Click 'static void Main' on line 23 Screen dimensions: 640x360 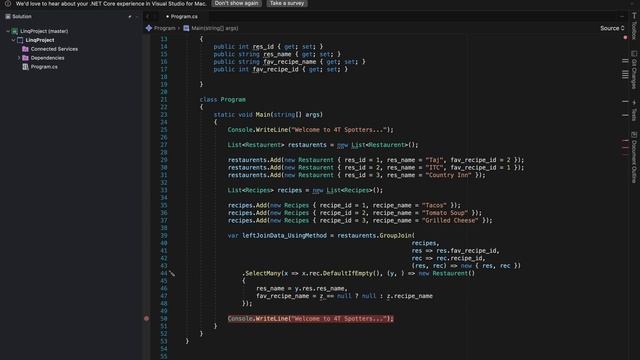(x=242, y=115)
